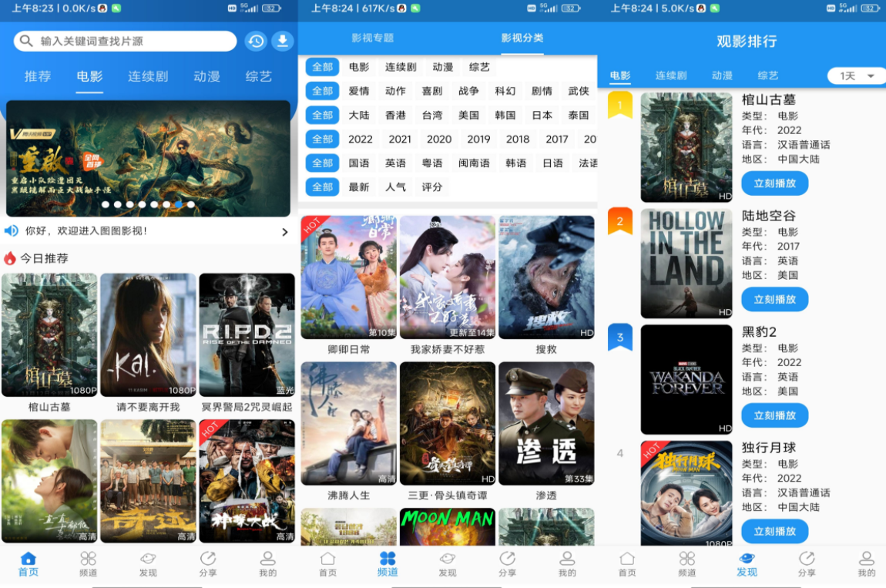Open 频道 from the ranking screen's bottom bar
Viewport: 886px width, 588px height.
[x=687, y=563]
